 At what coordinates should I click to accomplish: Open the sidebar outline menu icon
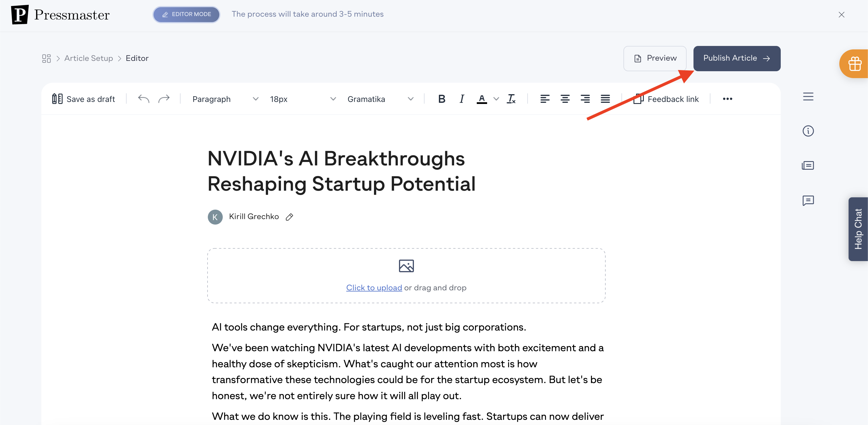[x=808, y=97]
